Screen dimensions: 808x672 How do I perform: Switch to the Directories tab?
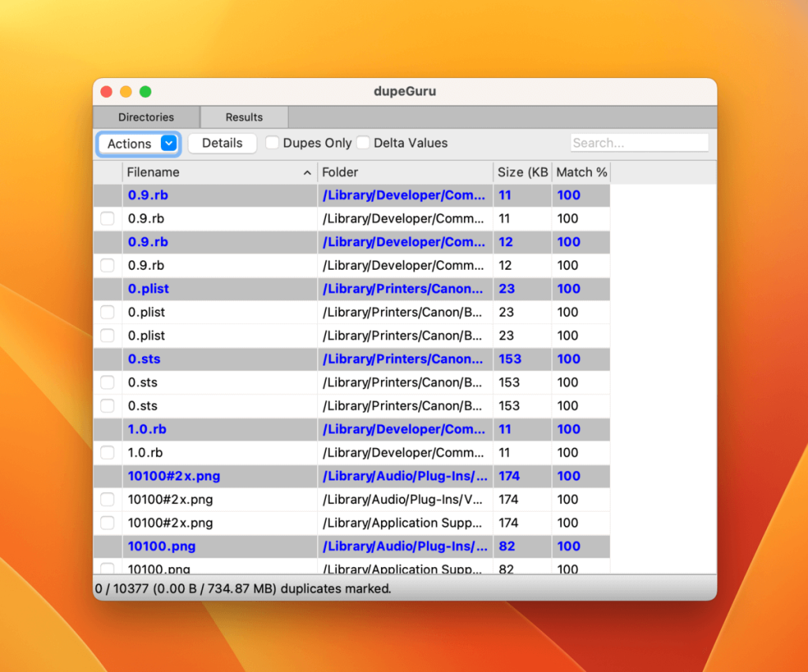click(147, 117)
